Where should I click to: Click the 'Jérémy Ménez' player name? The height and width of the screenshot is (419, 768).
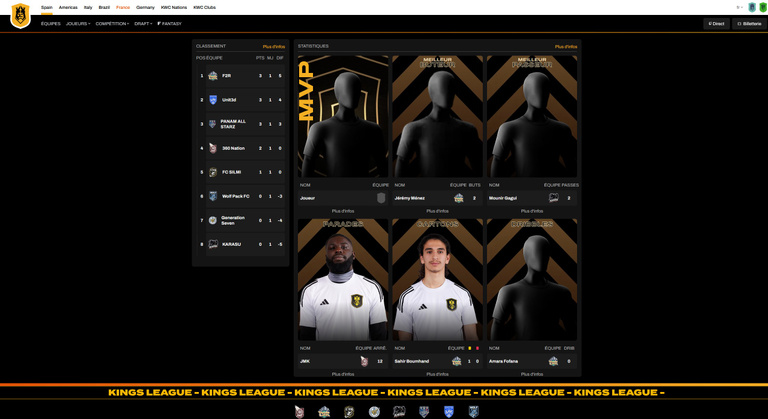pos(409,198)
